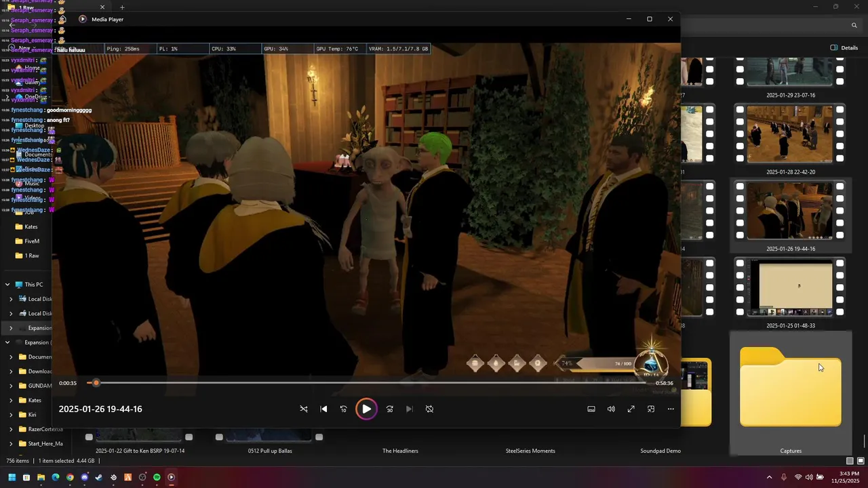Collapse the This PC tree node
Image resolution: width=868 pixels, height=488 pixels.
coord(7,285)
